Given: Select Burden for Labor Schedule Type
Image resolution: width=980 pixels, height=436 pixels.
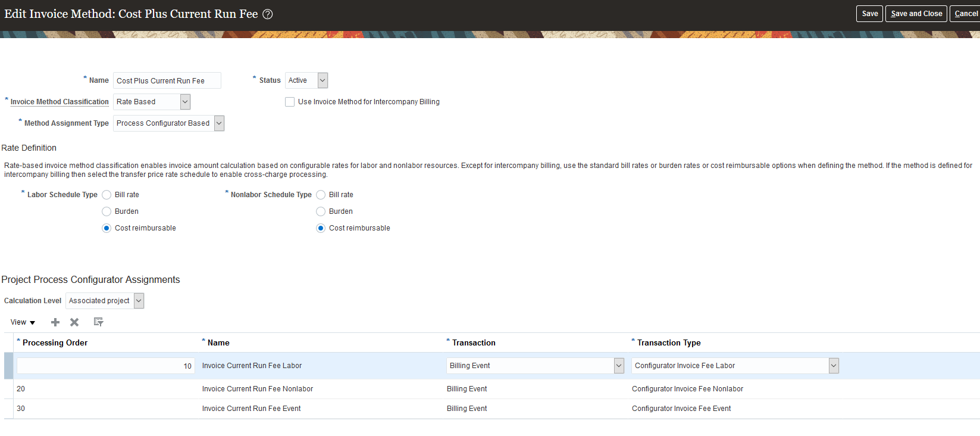Looking at the screenshot, I should (x=107, y=211).
